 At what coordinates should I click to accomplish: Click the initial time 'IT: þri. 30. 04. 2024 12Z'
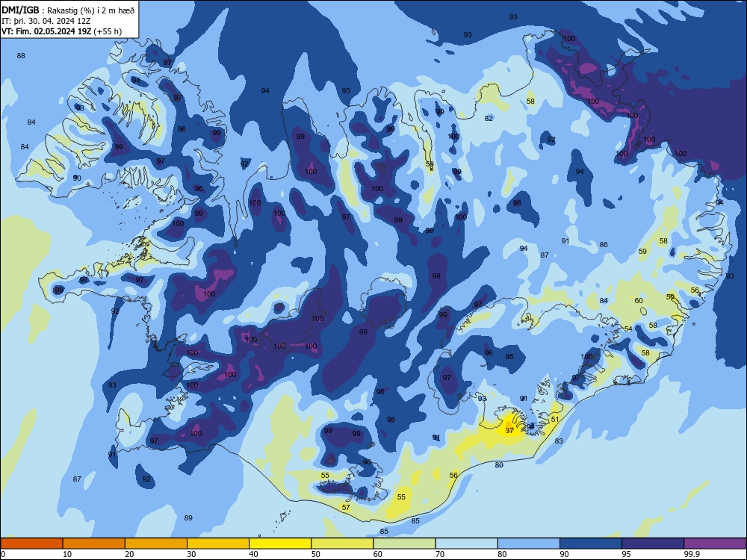click(x=46, y=21)
